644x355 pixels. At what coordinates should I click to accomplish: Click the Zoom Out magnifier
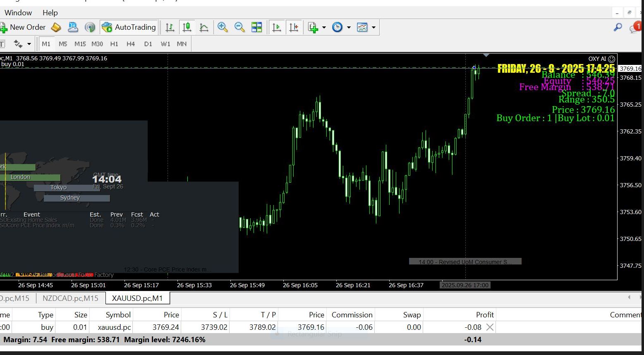[239, 27]
